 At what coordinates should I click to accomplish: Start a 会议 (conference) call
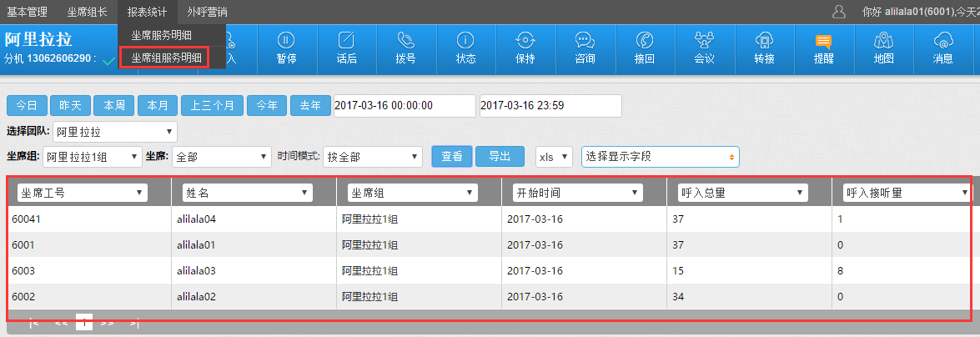tap(704, 48)
